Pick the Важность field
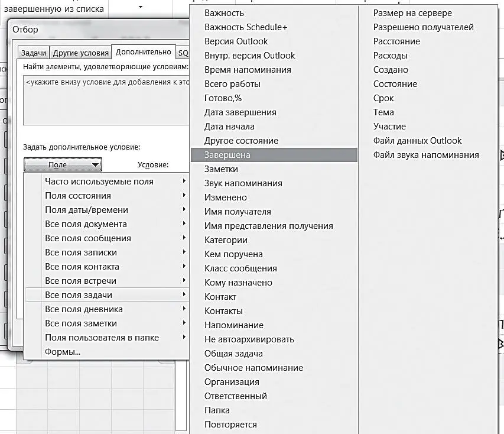The height and width of the screenshot is (434, 504). [274, 13]
